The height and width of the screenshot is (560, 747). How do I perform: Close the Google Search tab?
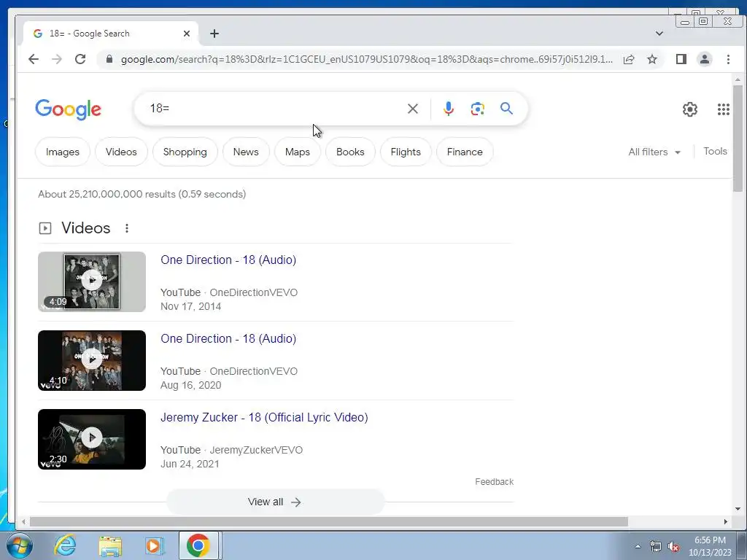point(187,34)
